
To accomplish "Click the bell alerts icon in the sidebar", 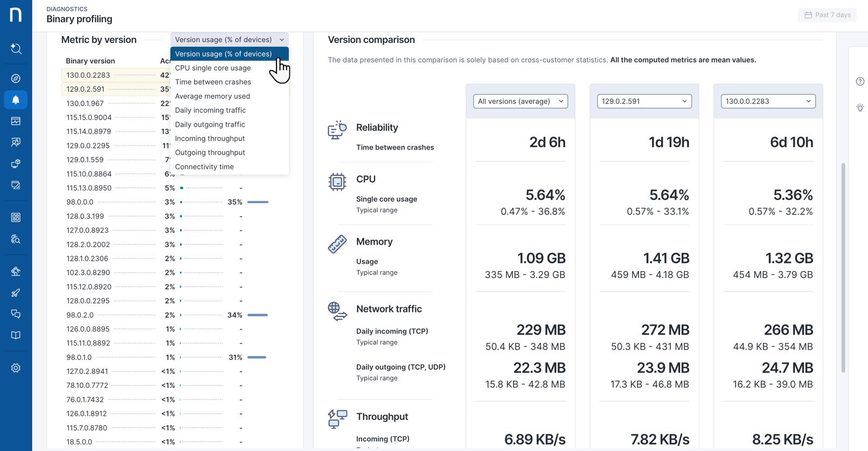I will tap(16, 100).
